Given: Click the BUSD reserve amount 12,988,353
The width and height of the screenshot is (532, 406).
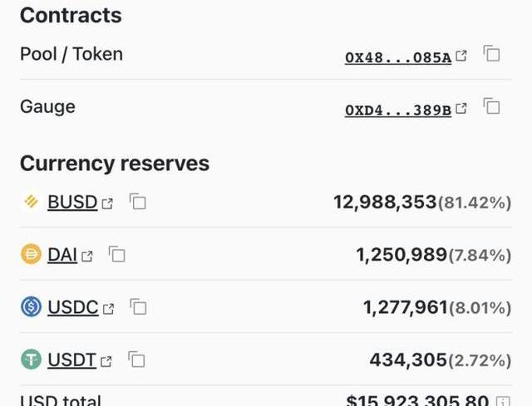Looking at the screenshot, I should click(385, 202).
